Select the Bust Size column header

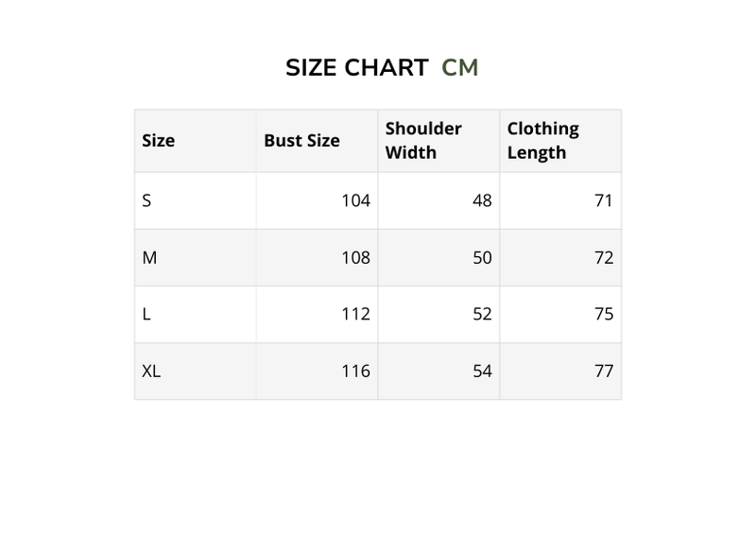coord(301,141)
